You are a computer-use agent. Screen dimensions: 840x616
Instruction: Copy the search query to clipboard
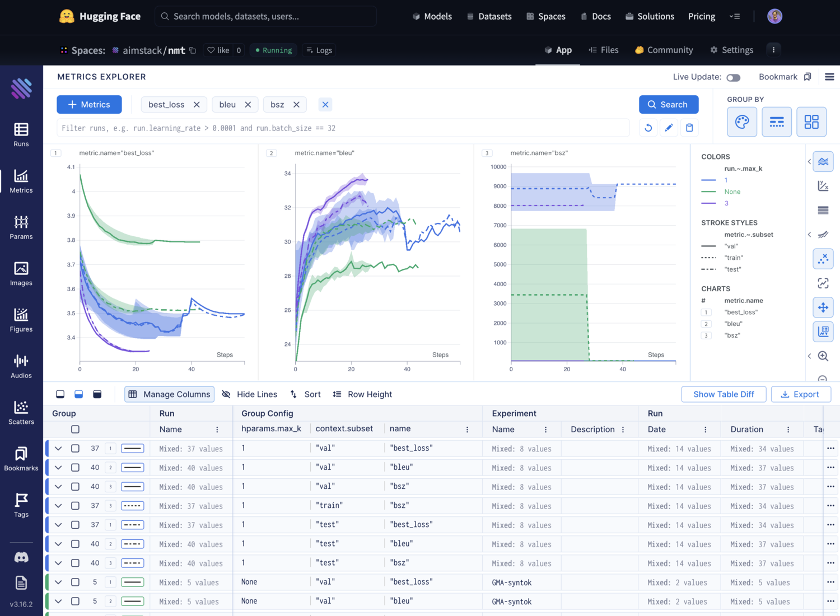(689, 128)
